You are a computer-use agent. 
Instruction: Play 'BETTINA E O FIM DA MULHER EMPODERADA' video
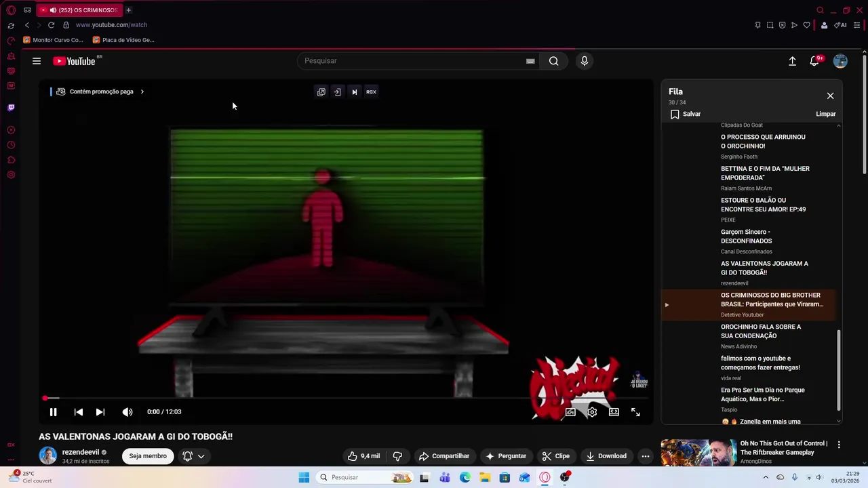(749, 178)
